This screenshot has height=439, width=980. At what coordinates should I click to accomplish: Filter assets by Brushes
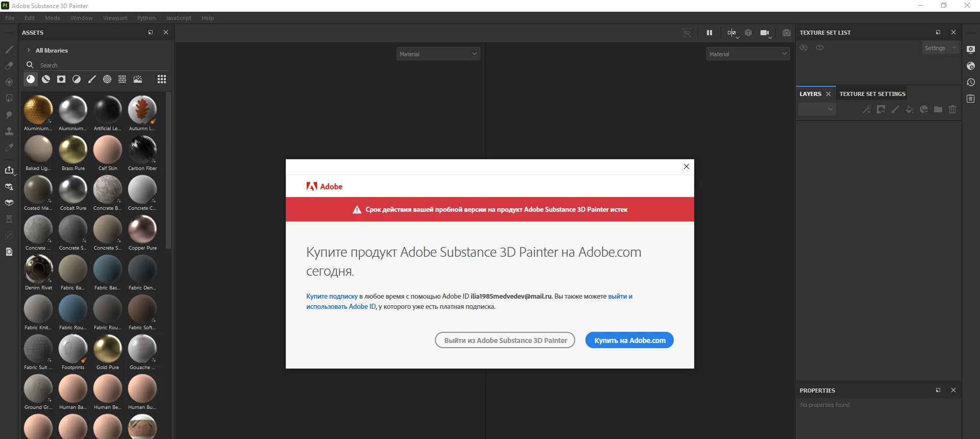click(92, 79)
